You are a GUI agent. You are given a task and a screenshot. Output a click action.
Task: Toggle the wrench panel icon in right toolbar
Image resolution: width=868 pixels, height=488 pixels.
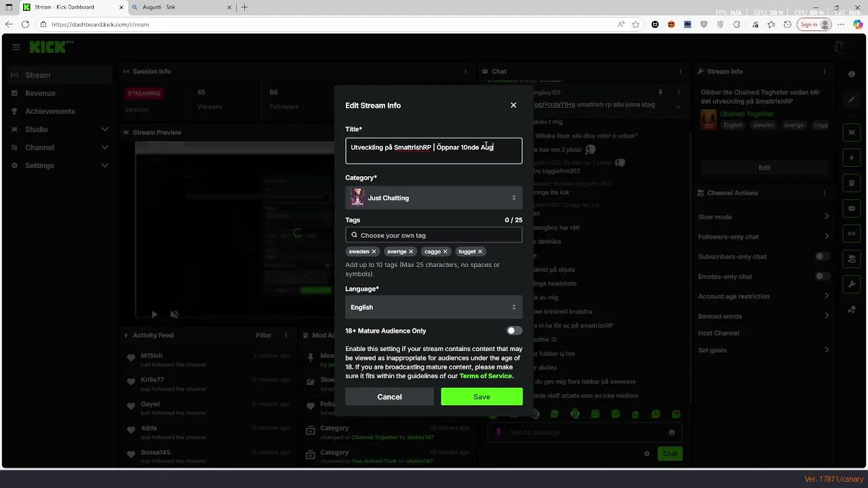(852, 284)
